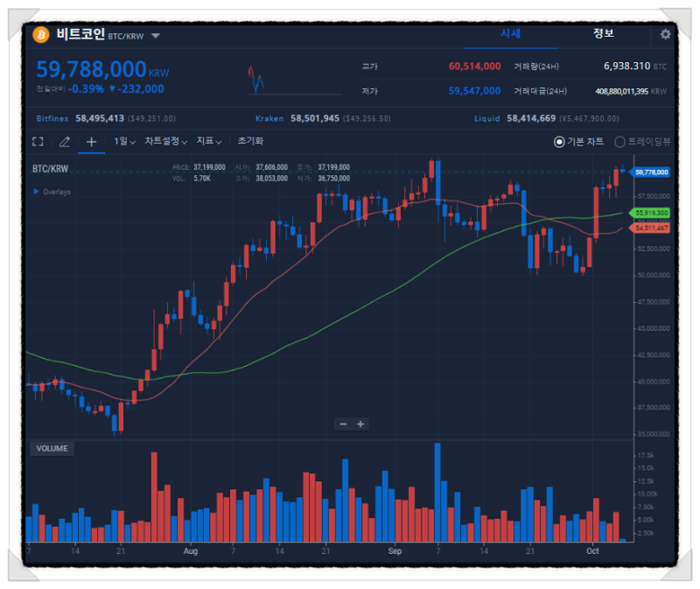Switch to the 시세 tab
Image resolution: width=700 pixels, height=589 pixels.
click(x=510, y=33)
